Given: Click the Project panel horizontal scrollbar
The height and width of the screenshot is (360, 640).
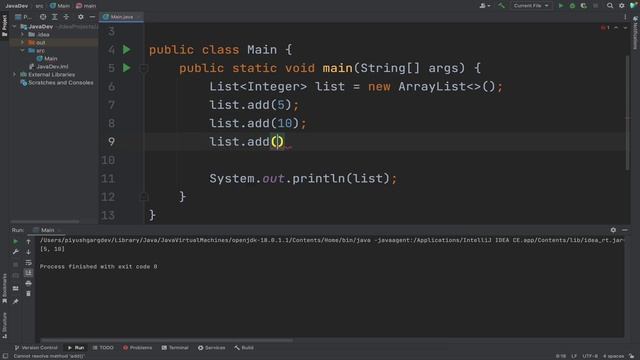Looking at the screenshot, I should (45, 222).
